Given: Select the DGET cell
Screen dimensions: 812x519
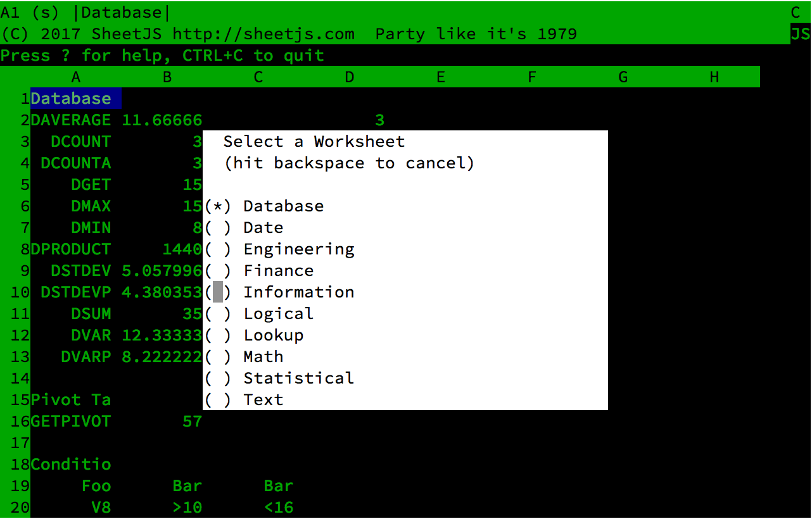Looking at the screenshot, I should pyautogui.click(x=91, y=185).
